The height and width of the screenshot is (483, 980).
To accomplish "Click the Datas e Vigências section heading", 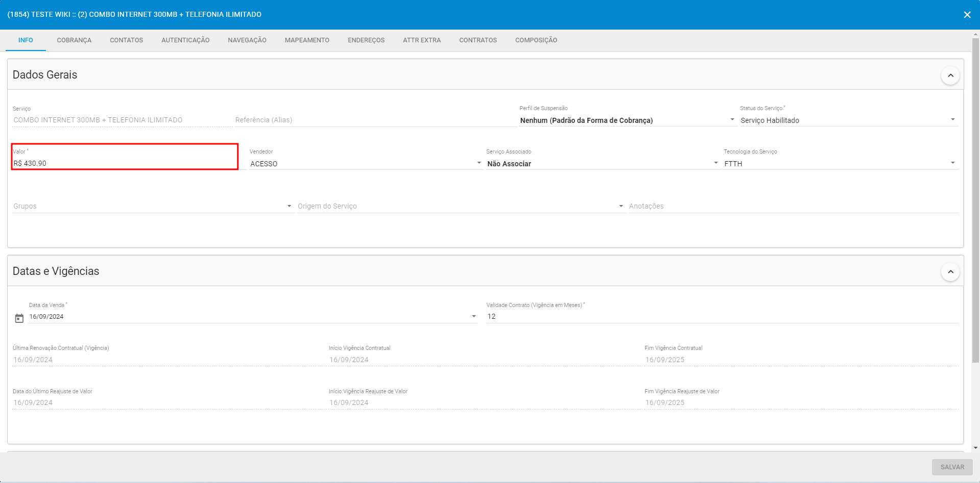I will click(56, 271).
